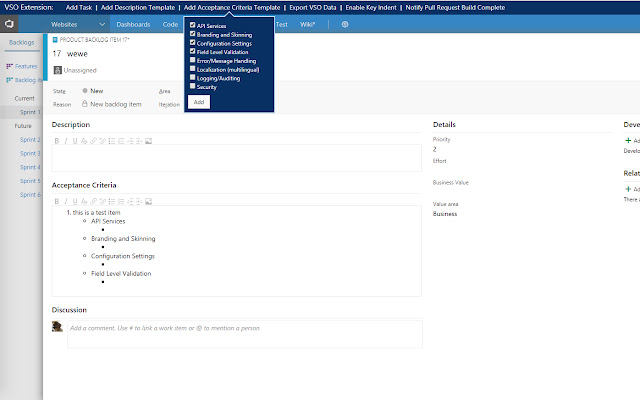Screen dimensions: 640x400
Task: Open Reason field New backlog item
Action: tap(112, 104)
